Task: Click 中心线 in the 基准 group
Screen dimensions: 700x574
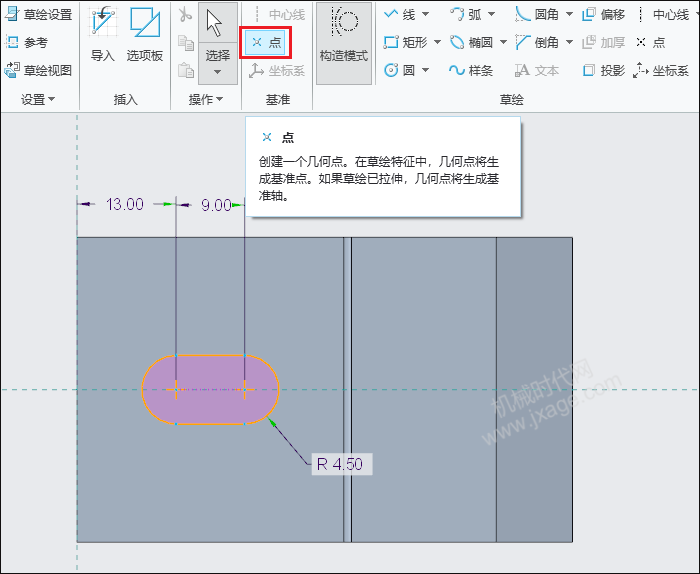Action: tap(281, 14)
